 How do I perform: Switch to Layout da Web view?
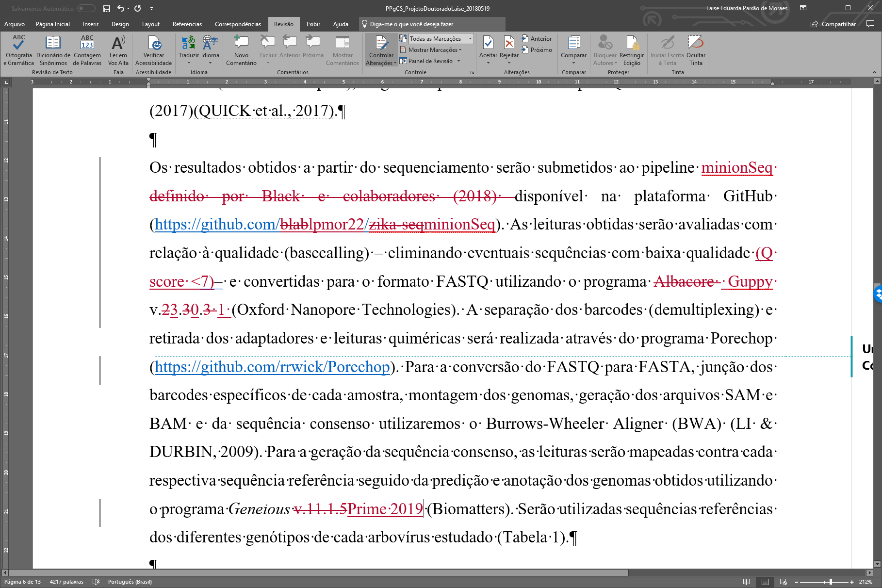(783, 582)
